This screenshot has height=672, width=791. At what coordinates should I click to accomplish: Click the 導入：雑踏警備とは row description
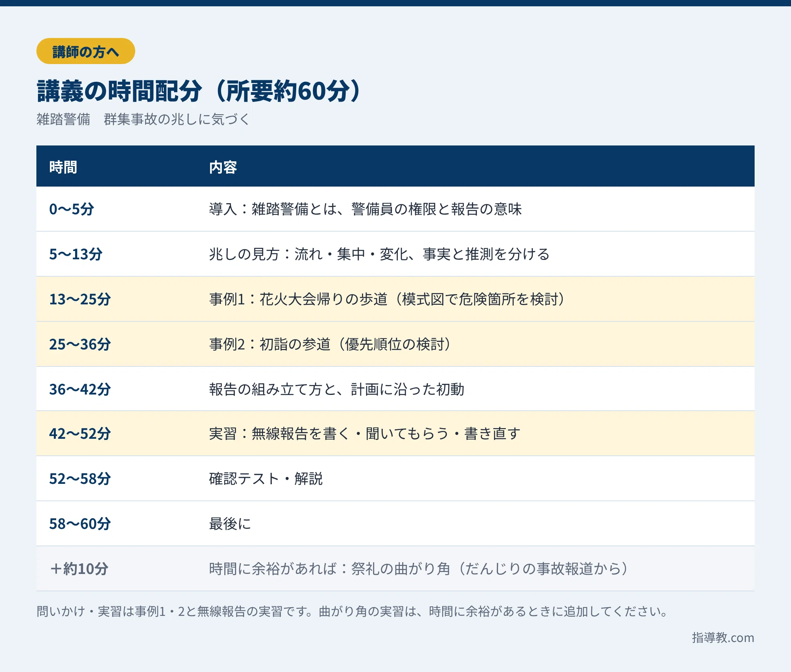pyautogui.click(x=365, y=209)
